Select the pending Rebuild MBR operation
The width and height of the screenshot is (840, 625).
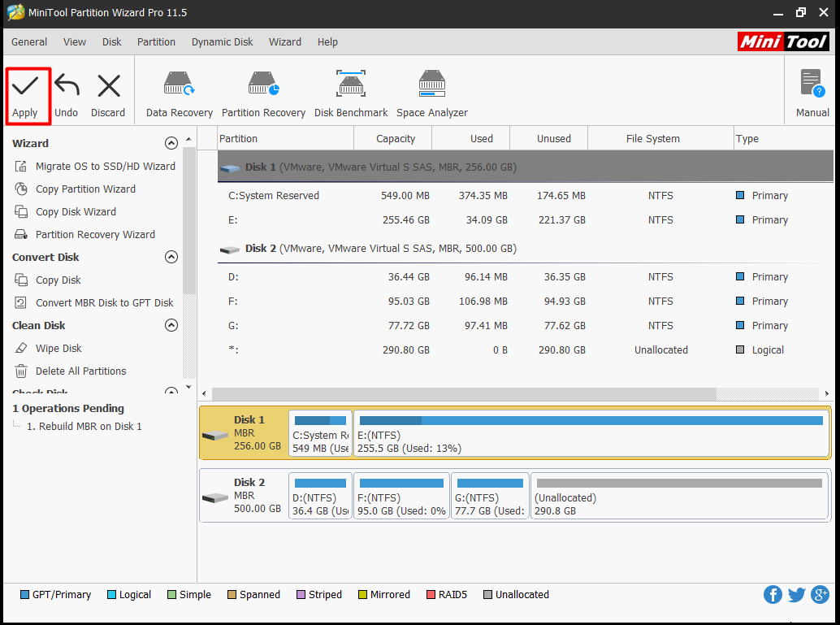[x=84, y=427]
